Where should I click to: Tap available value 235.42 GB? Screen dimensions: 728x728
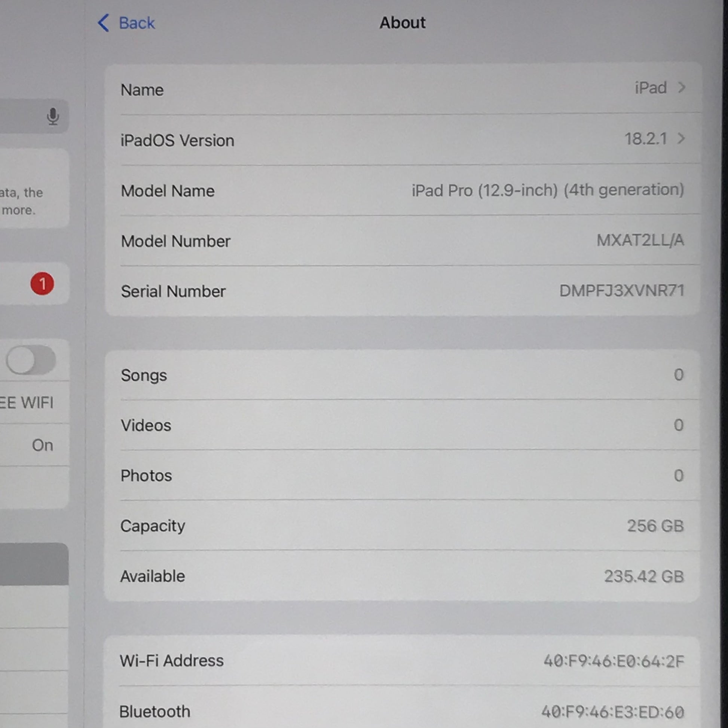click(644, 576)
